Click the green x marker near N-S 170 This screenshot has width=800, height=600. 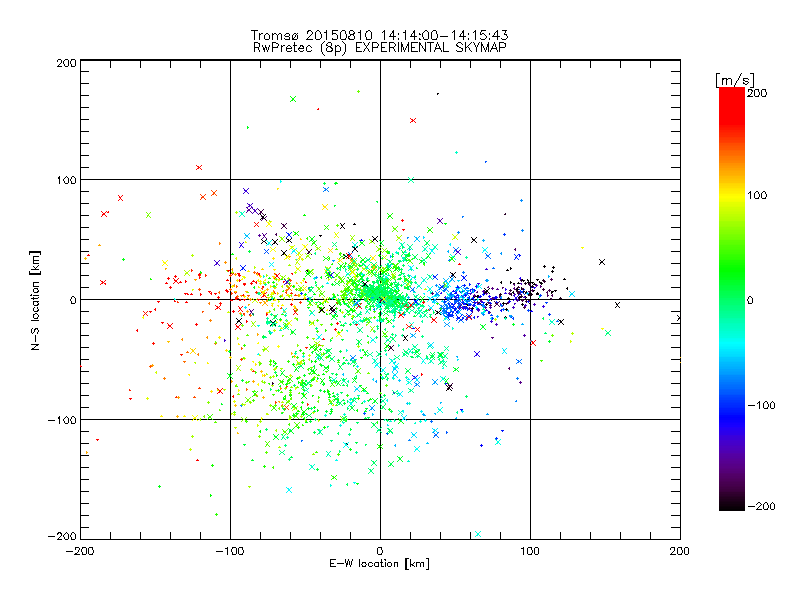click(x=293, y=99)
